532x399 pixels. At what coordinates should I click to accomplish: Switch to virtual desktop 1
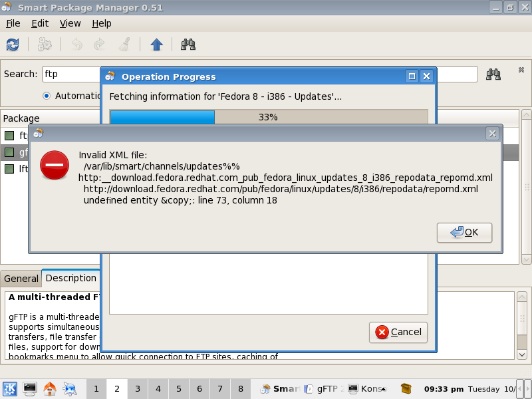(96, 389)
